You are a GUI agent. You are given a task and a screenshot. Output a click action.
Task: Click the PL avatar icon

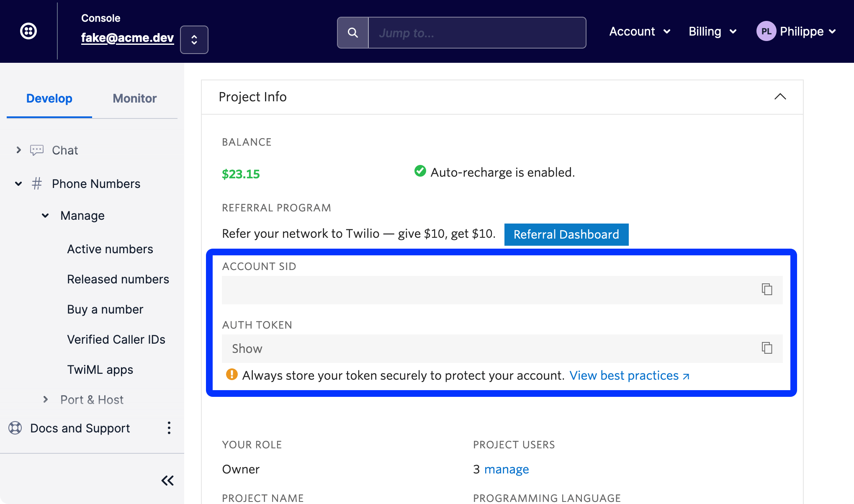tap(766, 31)
